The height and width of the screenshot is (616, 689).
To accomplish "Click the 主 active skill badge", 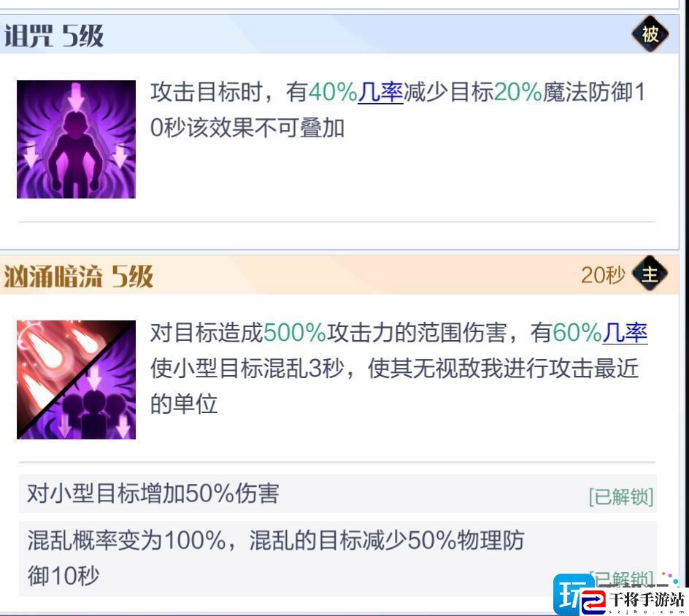I will tap(650, 274).
